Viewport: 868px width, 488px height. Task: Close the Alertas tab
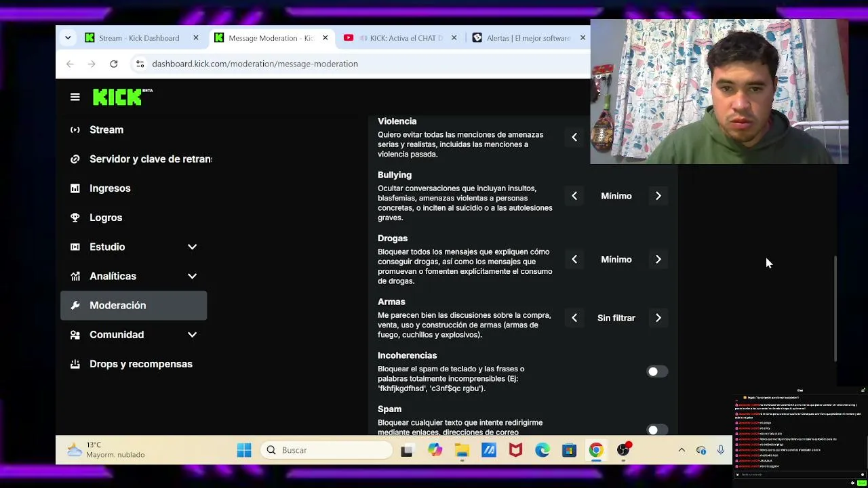583,38
